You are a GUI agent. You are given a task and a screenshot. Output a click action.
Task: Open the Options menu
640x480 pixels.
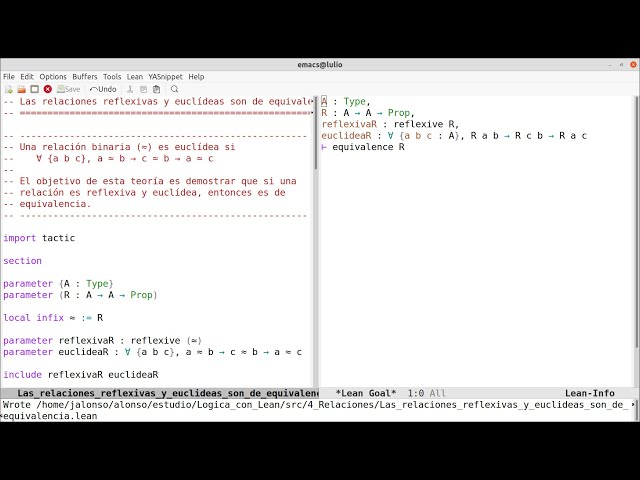tap(53, 77)
